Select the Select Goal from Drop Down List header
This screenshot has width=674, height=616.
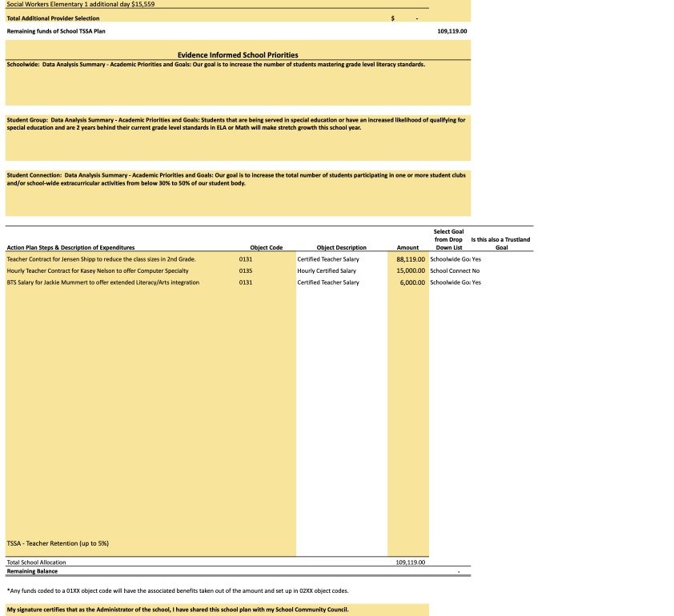pos(448,240)
